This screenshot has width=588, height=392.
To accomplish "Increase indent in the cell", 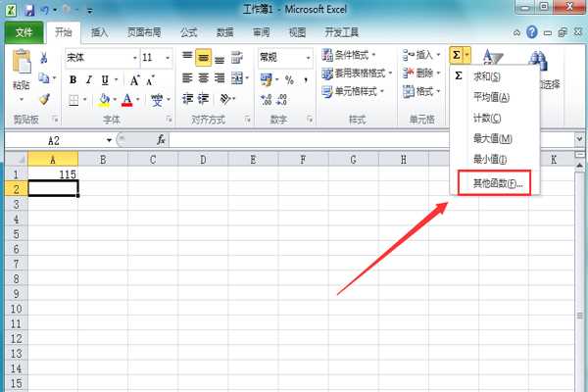I will 203,99.
